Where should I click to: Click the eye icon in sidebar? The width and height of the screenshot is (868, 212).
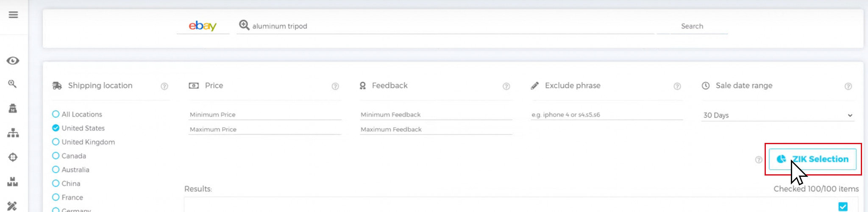tap(13, 61)
